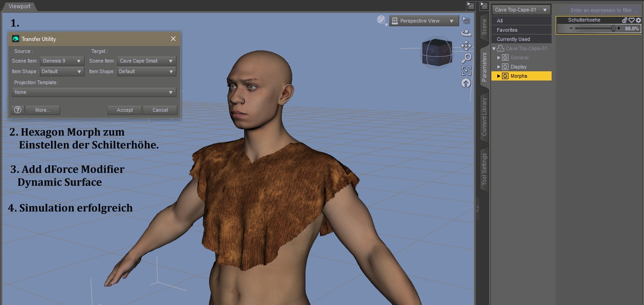The image size is (644, 305).
Task: Click Accept in Transfer Utility
Action: coord(125,110)
